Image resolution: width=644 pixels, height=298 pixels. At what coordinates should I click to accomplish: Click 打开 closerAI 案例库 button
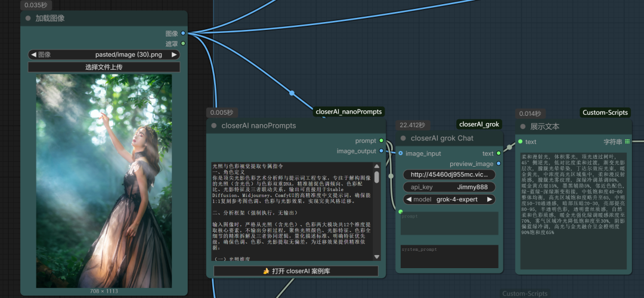pyautogui.click(x=296, y=271)
